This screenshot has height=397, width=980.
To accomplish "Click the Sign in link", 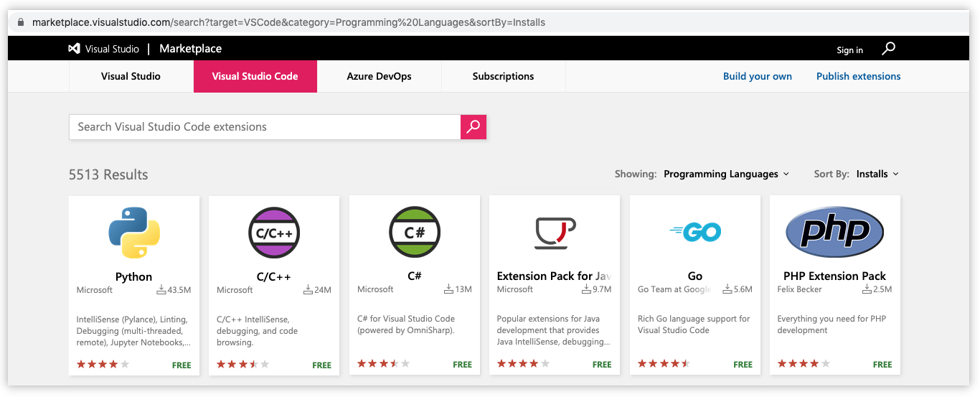I will (849, 50).
